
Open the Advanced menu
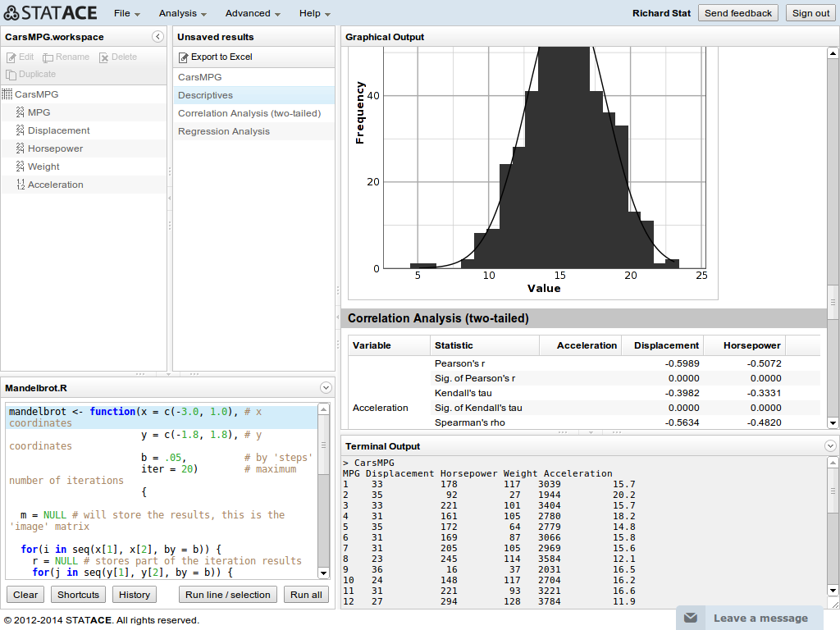coord(253,13)
